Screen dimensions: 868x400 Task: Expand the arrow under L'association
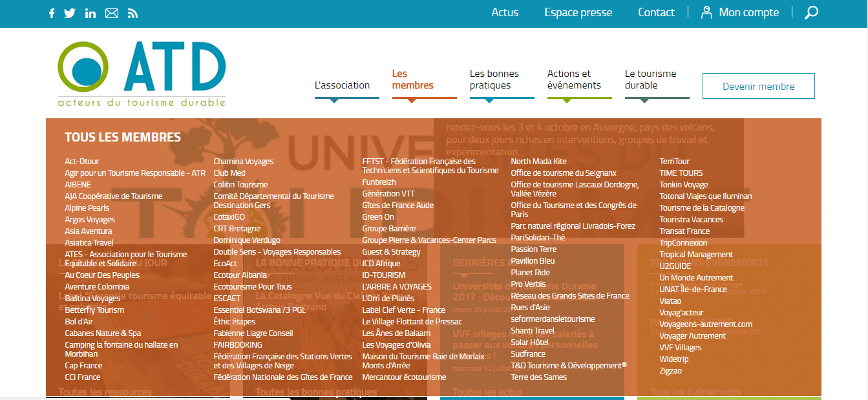[x=334, y=101]
